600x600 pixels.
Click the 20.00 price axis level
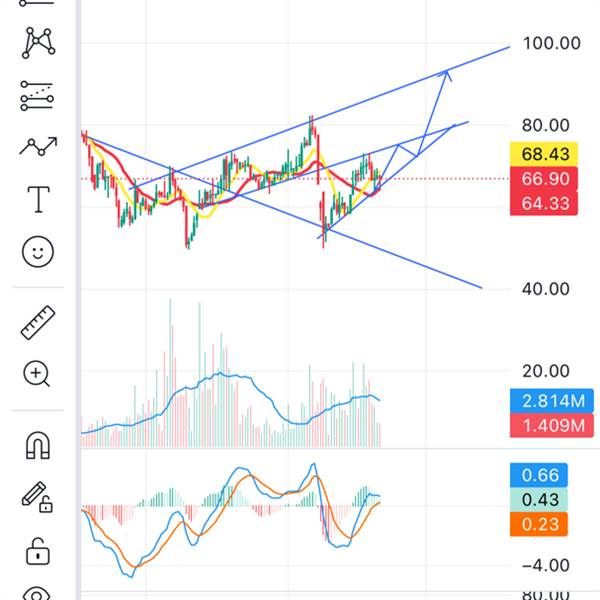tap(546, 371)
